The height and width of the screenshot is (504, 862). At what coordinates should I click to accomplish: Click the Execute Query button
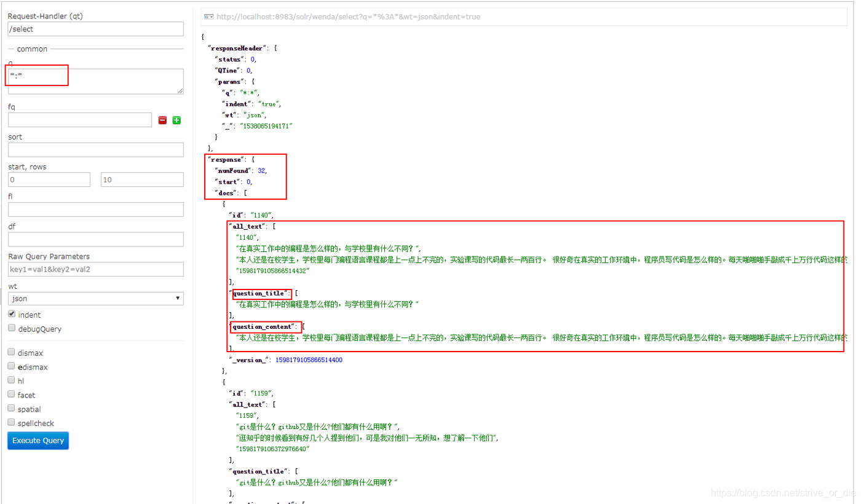[x=38, y=441]
